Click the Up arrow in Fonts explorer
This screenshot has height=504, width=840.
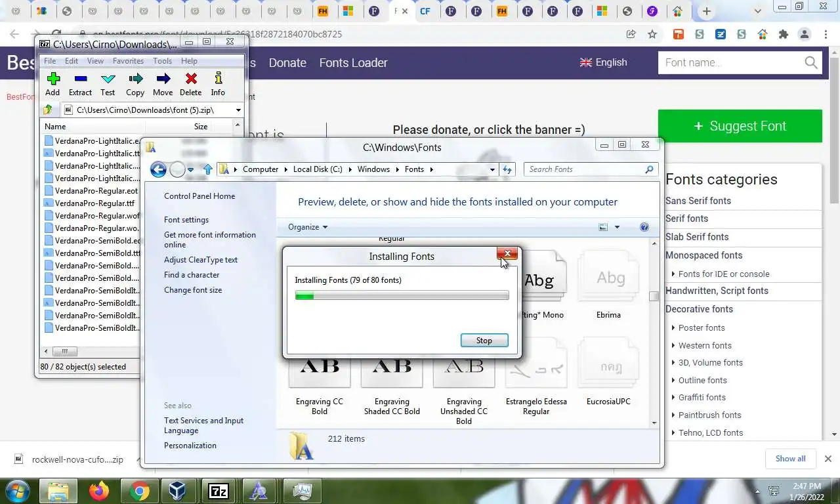[x=208, y=169]
